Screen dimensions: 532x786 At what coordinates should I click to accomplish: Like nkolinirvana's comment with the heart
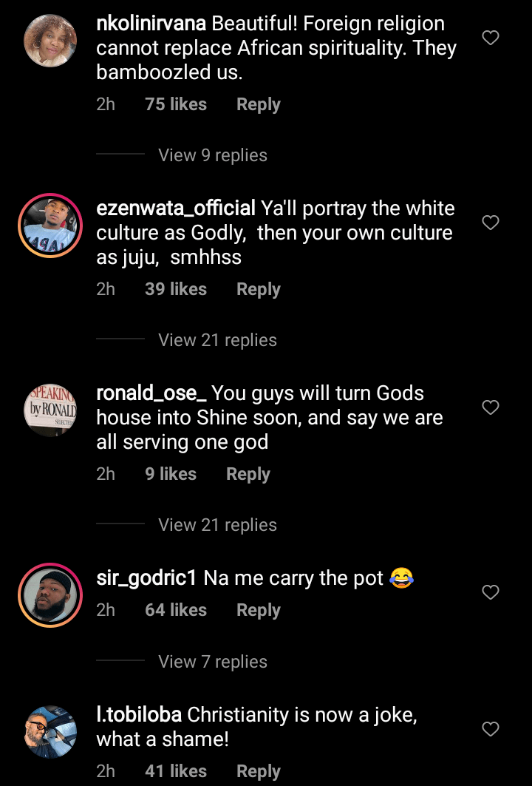pyautogui.click(x=491, y=38)
